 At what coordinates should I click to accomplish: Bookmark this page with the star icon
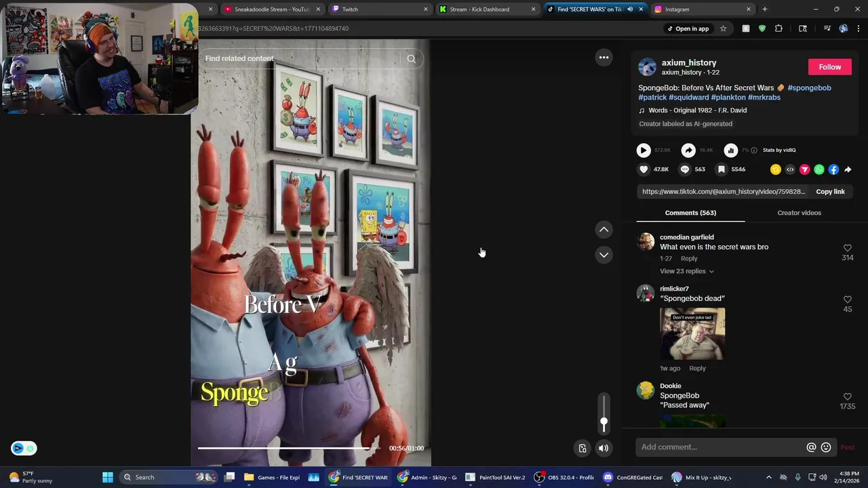coord(723,28)
